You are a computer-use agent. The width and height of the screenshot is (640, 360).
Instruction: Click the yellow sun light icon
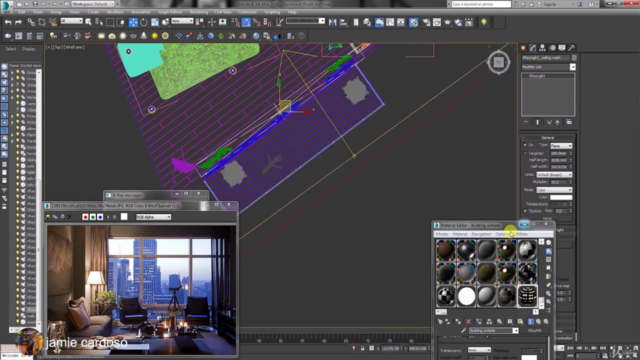coord(154,36)
